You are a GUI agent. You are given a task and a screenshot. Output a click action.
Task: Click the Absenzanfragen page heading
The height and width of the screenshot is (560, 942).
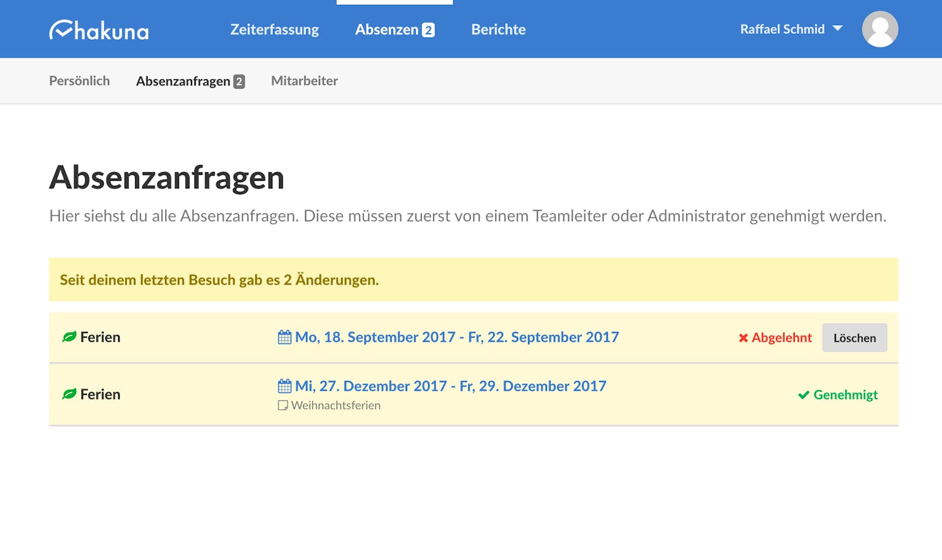(167, 177)
